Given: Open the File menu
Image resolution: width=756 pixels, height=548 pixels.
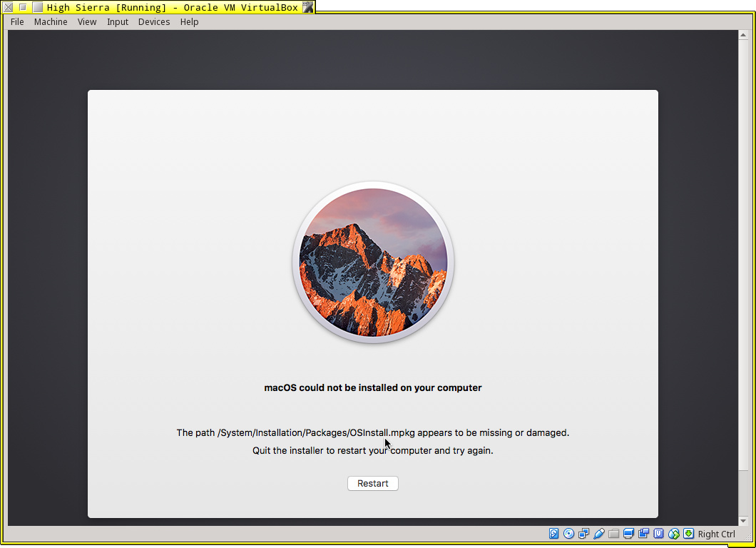Looking at the screenshot, I should click(x=17, y=21).
